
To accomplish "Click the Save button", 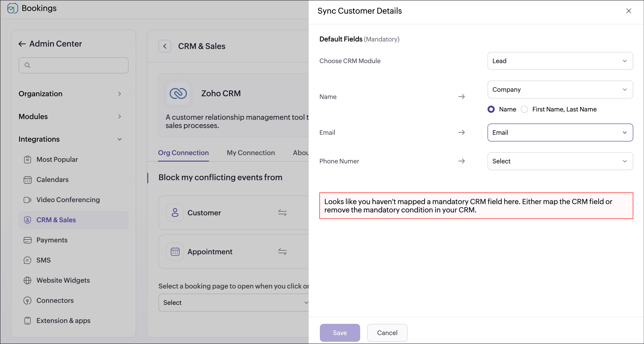I will [340, 333].
